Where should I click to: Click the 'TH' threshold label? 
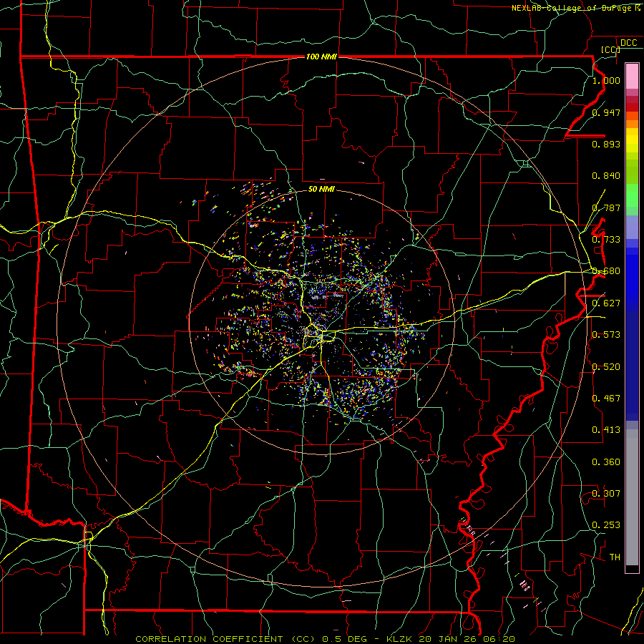click(615, 557)
